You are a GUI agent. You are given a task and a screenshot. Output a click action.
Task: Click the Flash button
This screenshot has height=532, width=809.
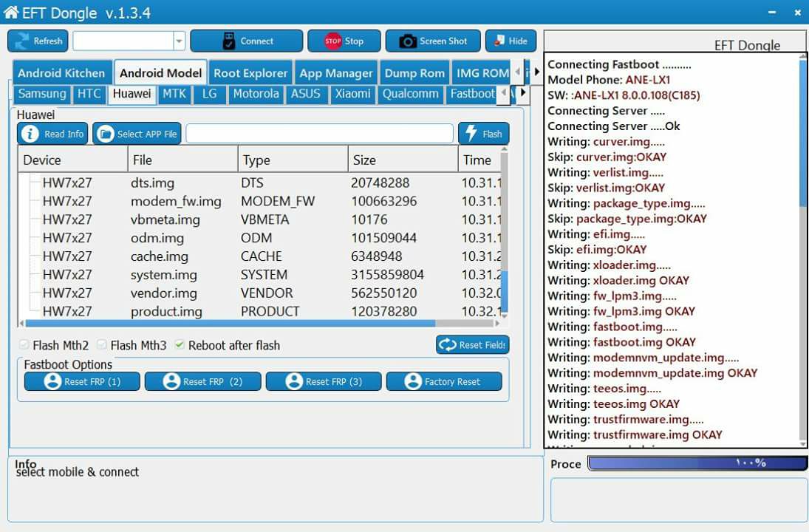point(483,134)
